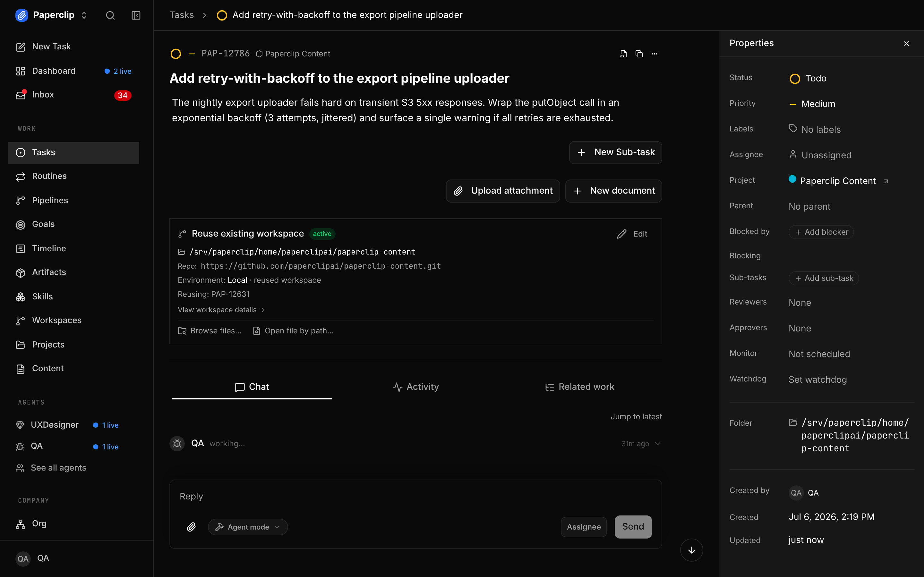Image resolution: width=924 pixels, height=577 pixels.
Task: Switch to the Activity tab
Action: pyautogui.click(x=416, y=387)
